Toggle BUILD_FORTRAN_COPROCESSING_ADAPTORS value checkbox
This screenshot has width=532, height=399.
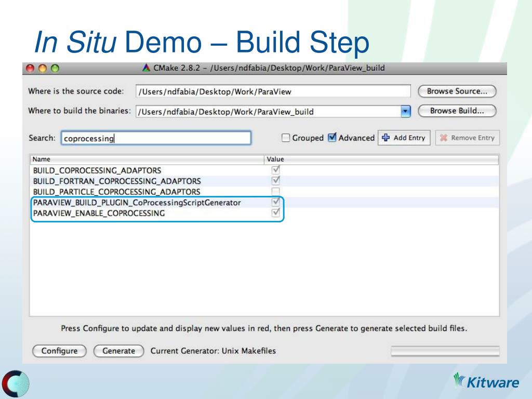(x=276, y=180)
